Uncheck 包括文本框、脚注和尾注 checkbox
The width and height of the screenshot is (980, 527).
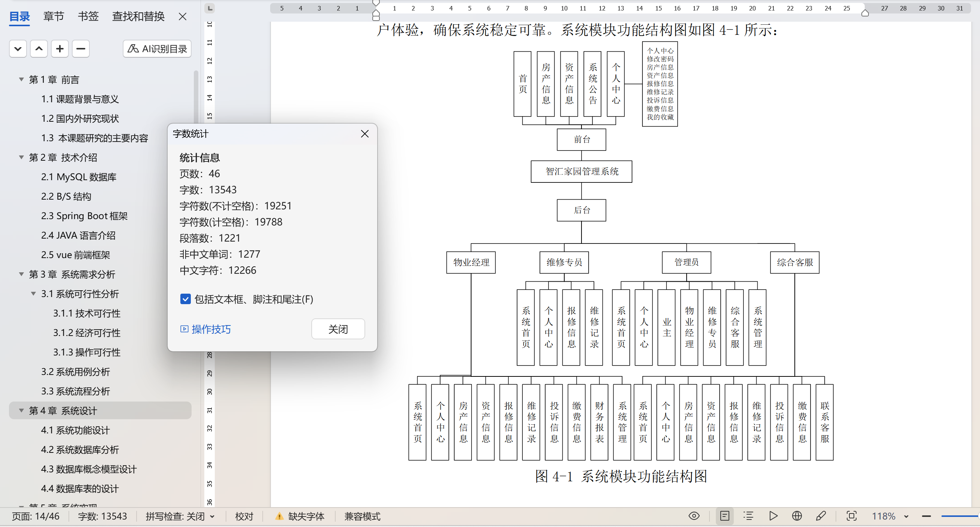185,299
